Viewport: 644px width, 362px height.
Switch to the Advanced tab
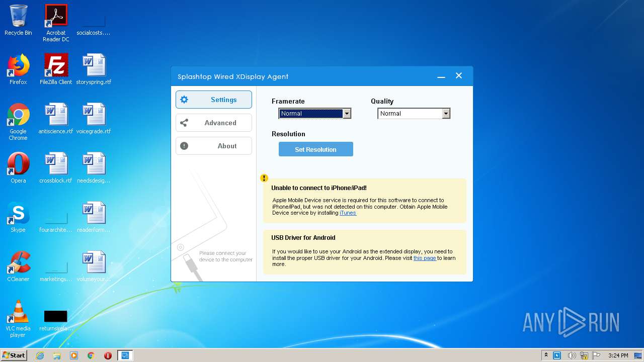tap(214, 123)
